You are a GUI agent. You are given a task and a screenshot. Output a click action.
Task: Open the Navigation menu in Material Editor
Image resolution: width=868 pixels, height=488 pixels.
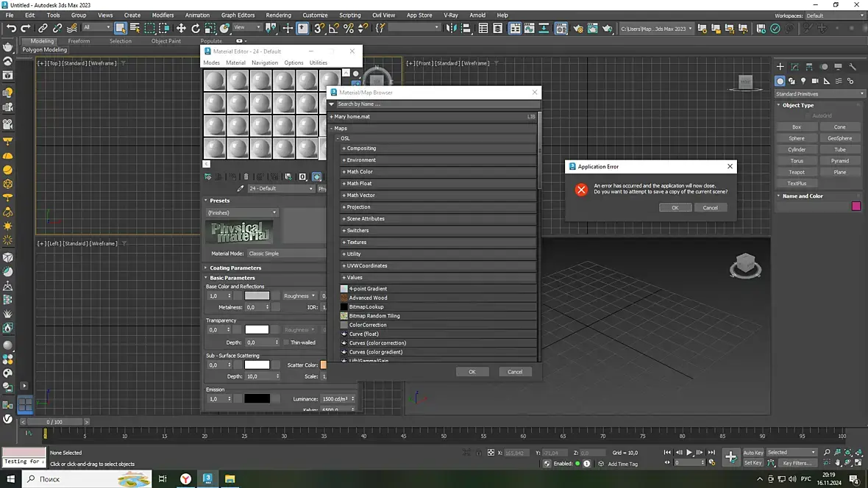click(264, 63)
